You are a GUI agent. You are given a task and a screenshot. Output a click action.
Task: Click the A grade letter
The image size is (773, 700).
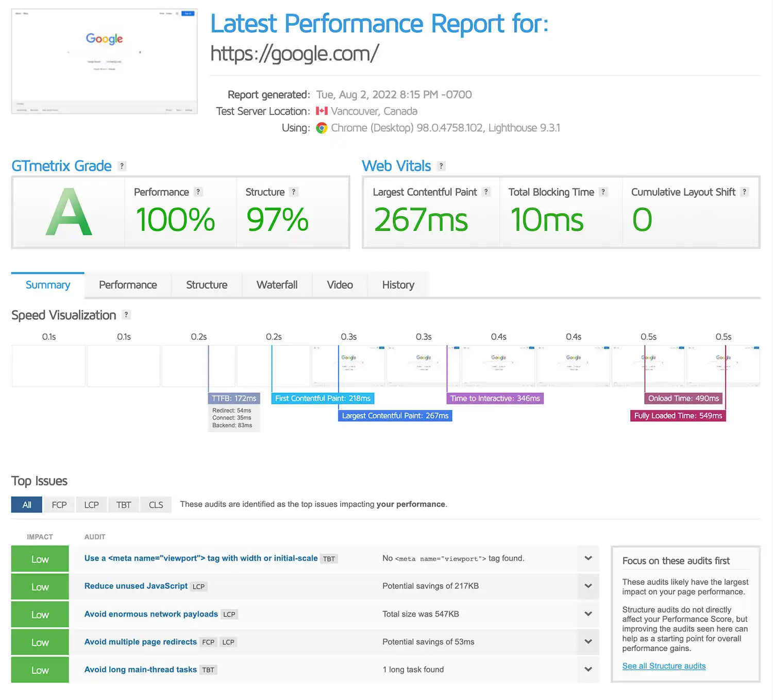69,212
